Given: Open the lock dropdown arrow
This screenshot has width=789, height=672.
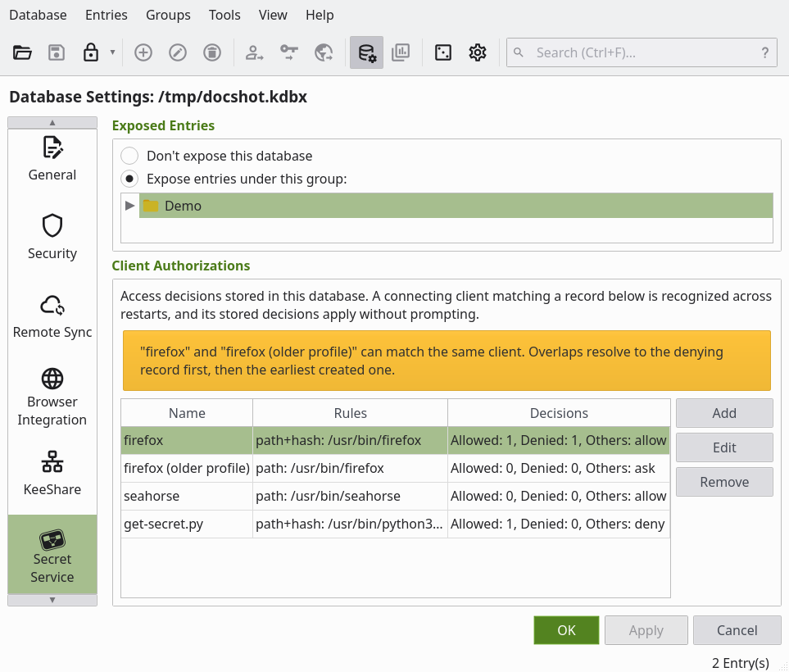Looking at the screenshot, I should point(113,52).
